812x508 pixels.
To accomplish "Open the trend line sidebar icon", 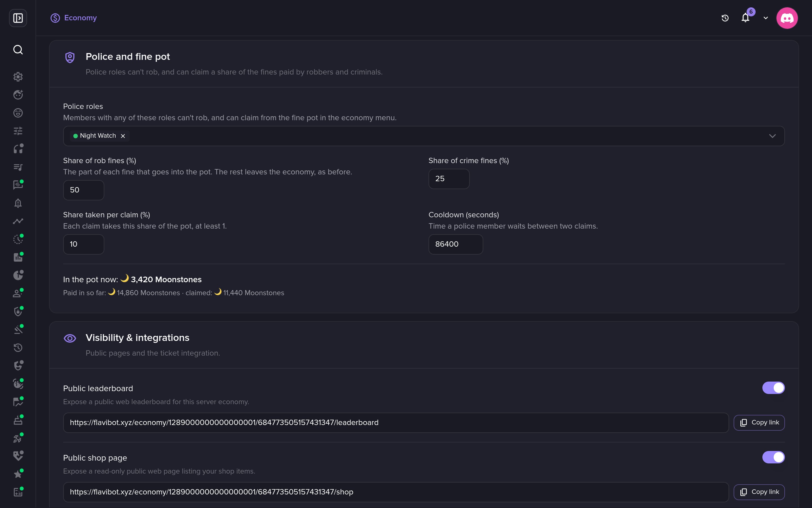I will point(18,221).
